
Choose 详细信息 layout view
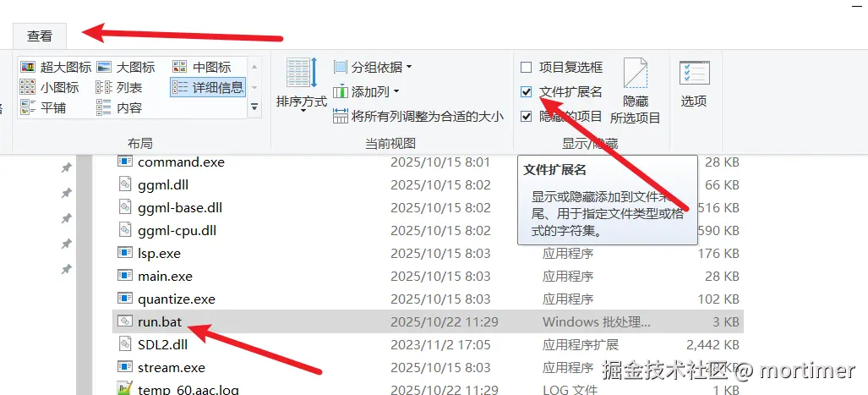[x=208, y=87]
